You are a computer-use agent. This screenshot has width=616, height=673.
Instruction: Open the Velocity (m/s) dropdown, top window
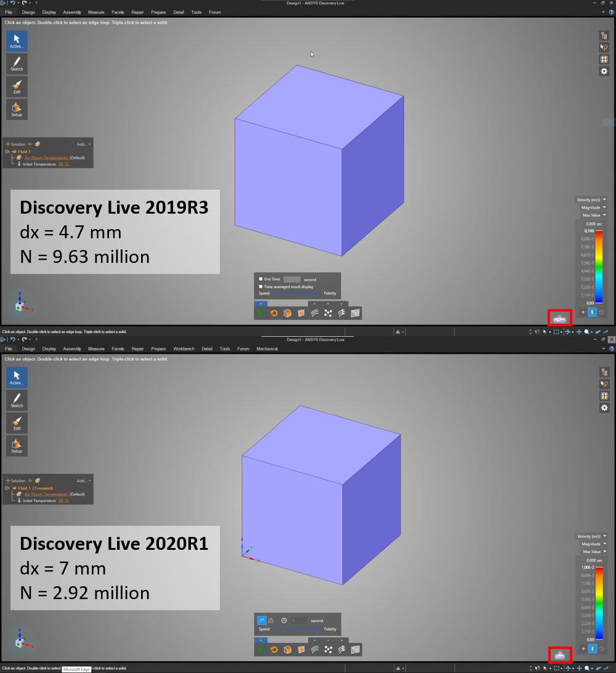click(591, 200)
